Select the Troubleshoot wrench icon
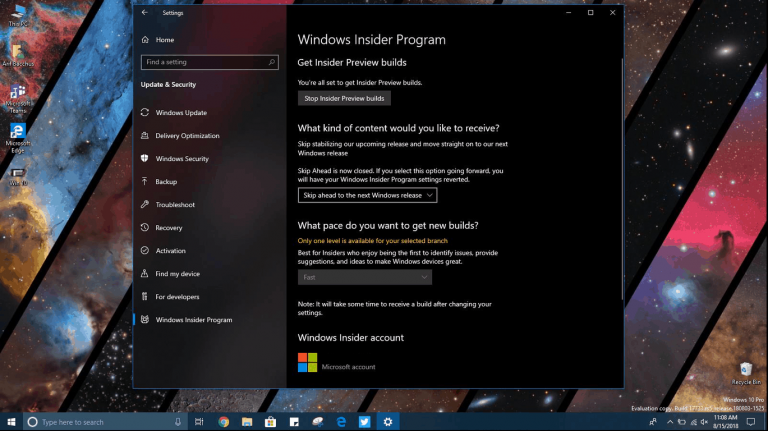The width and height of the screenshot is (768, 431). tap(145, 205)
